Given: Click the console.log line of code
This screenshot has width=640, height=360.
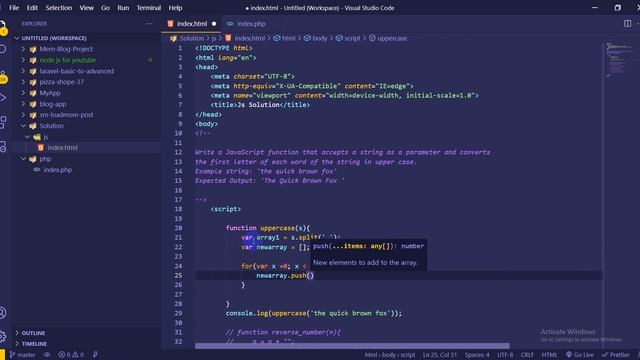Looking at the screenshot, I should [x=313, y=313].
